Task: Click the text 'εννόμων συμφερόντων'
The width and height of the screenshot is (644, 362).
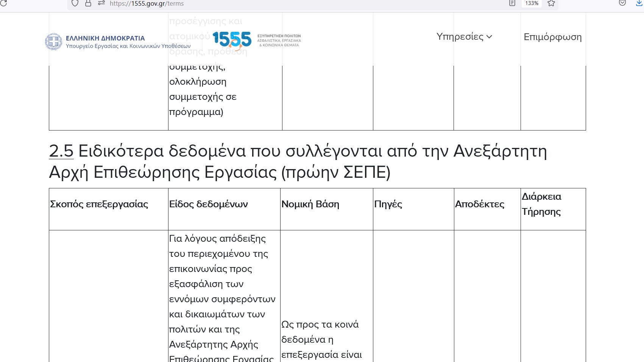Action: [x=222, y=299]
